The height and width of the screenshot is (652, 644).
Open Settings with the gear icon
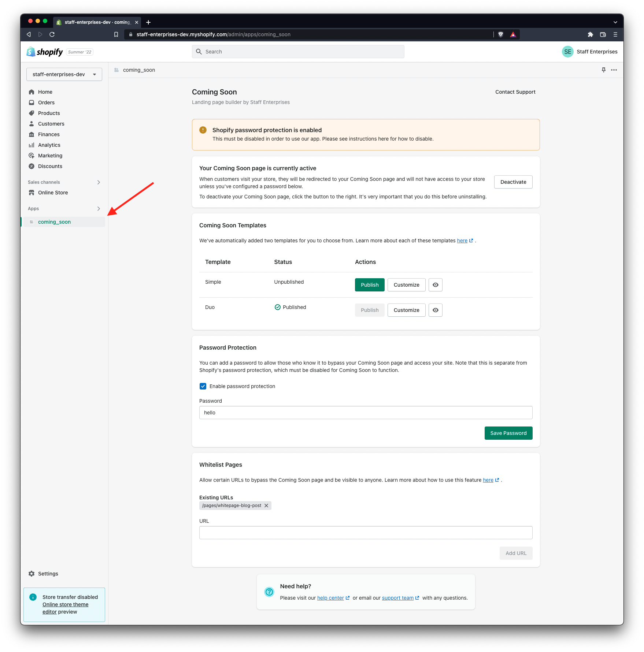click(x=32, y=574)
